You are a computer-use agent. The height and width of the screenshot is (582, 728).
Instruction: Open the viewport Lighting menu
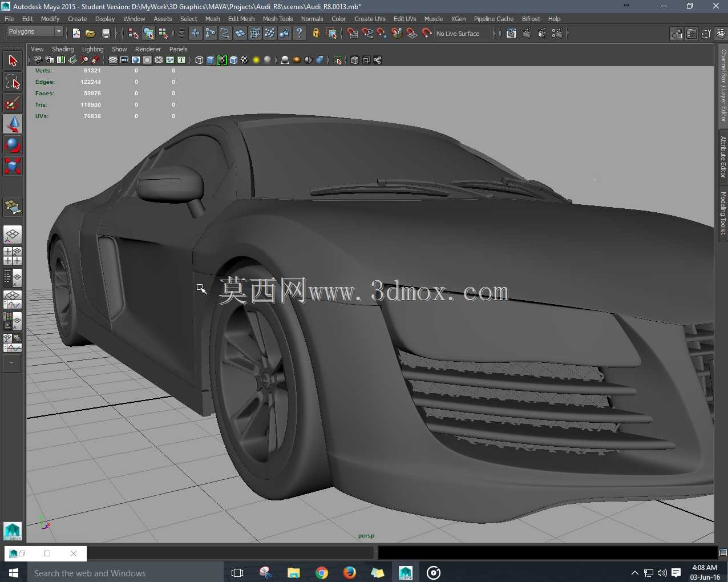(92, 49)
